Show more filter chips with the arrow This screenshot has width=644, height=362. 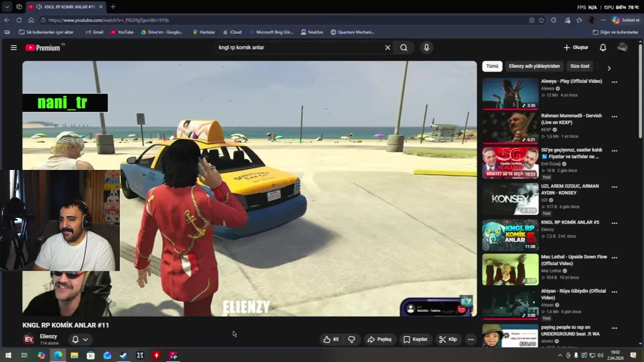(609, 68)
